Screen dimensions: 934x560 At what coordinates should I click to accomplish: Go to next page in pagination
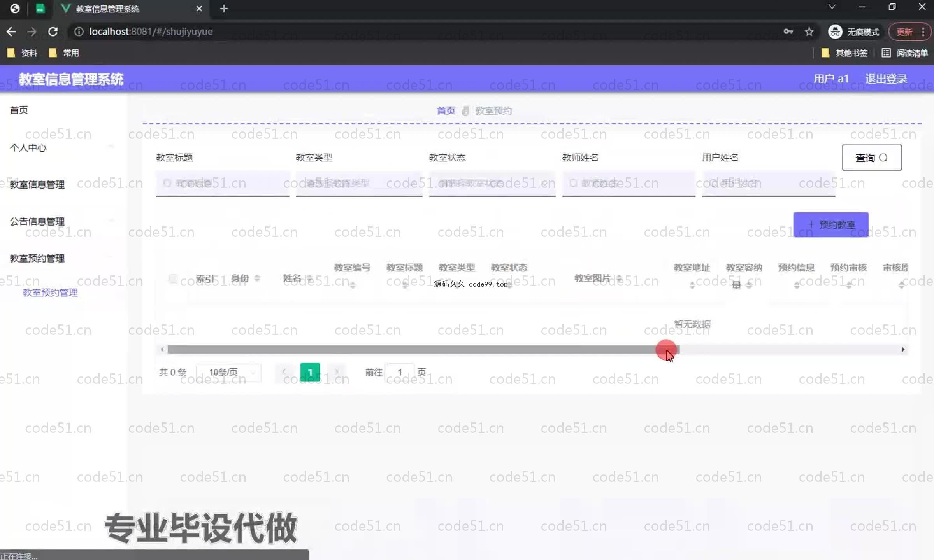pyautogui.click(x=337, y=372)
